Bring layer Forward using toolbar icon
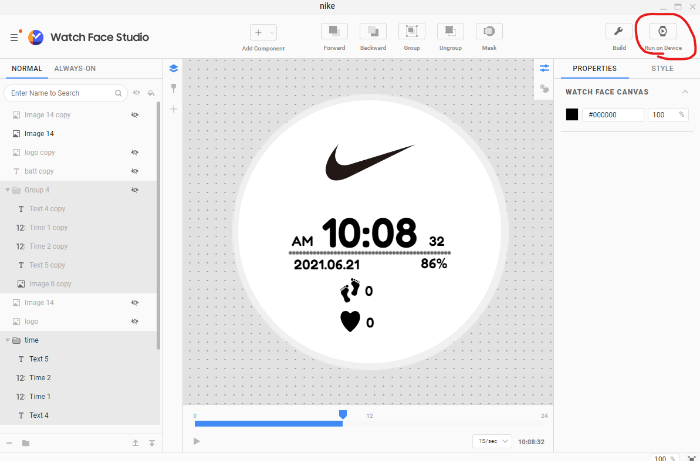Viewport: 700px width, 461px height. [x=334, y=31]
